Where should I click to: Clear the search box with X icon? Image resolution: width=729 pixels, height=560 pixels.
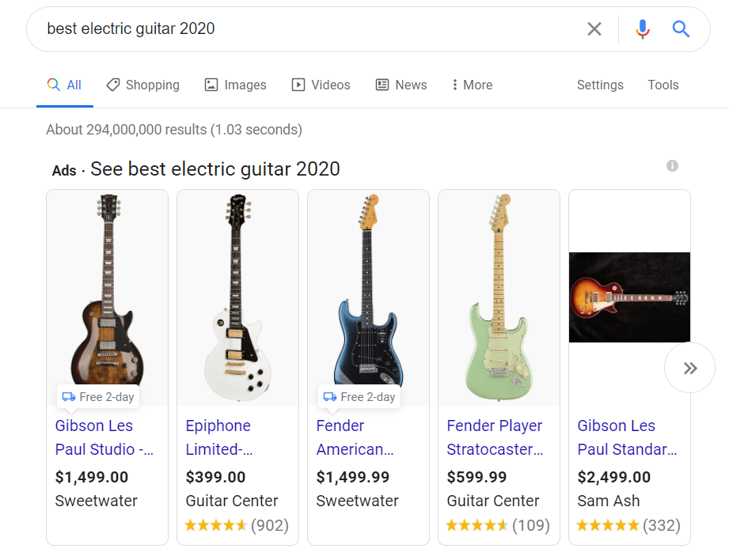[x=594, y=29]
